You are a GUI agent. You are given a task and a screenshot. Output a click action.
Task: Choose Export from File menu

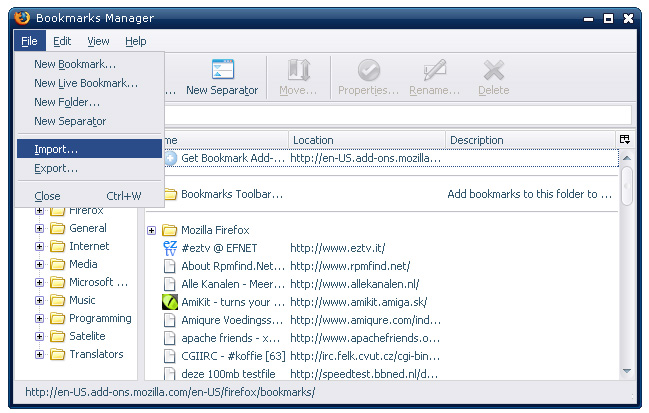(x=89, y=168)
